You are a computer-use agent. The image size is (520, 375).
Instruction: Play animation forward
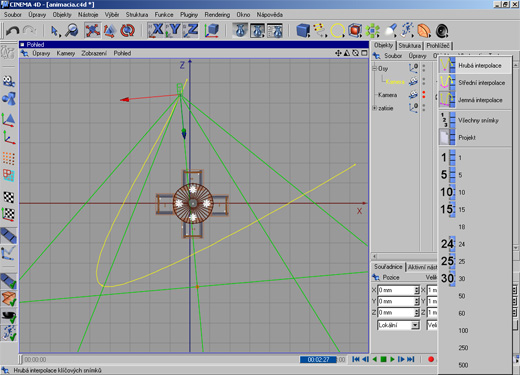pos(392,359)
